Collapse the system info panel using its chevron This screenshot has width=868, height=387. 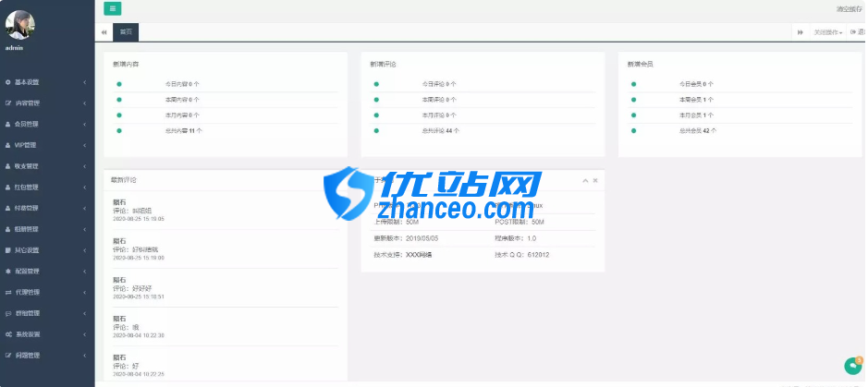pyautogui.click(x=585, y=181)
